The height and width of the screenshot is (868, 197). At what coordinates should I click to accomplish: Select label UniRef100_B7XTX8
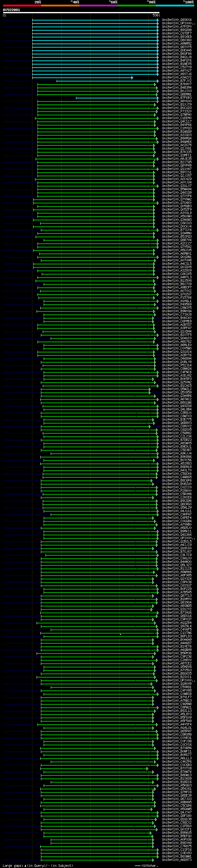[x=177, y=768]
